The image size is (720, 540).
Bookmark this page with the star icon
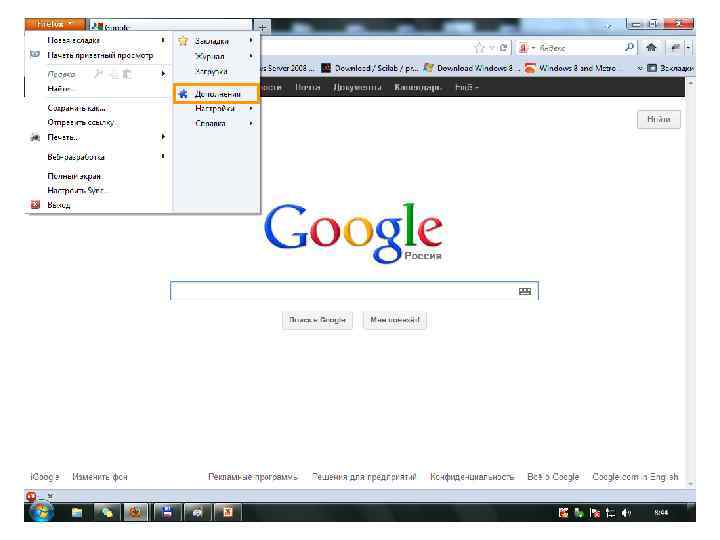point(479,48)
